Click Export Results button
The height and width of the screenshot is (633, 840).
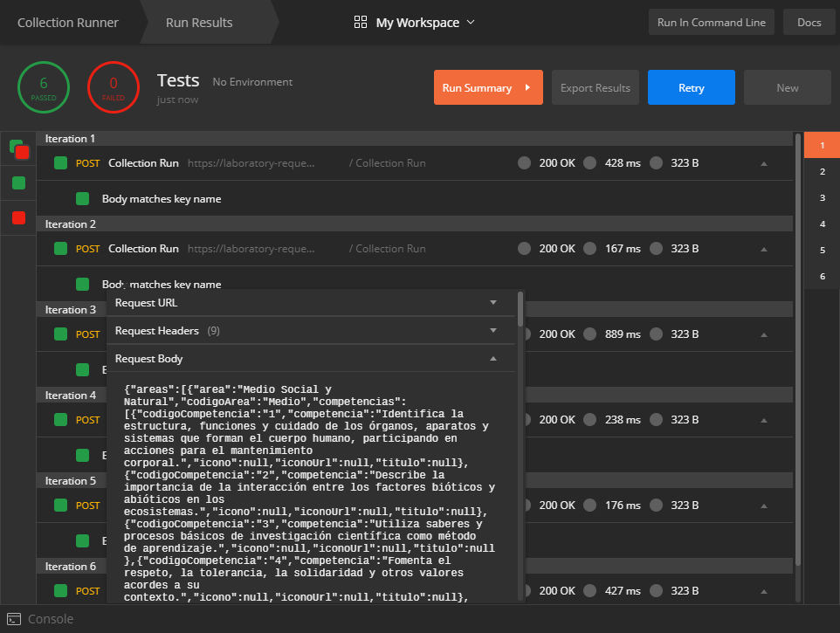(x=596, y=87)
